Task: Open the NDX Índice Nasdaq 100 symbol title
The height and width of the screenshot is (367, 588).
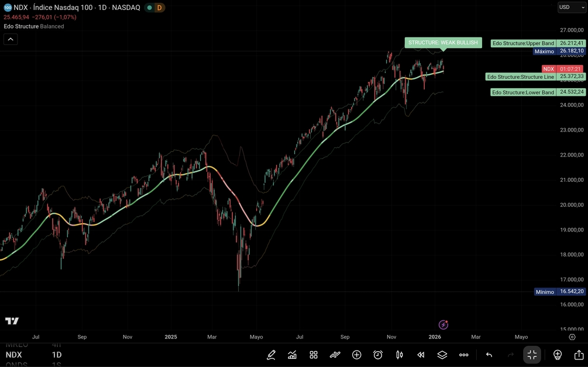Action: pyautogui.click(x=77, y=8)
